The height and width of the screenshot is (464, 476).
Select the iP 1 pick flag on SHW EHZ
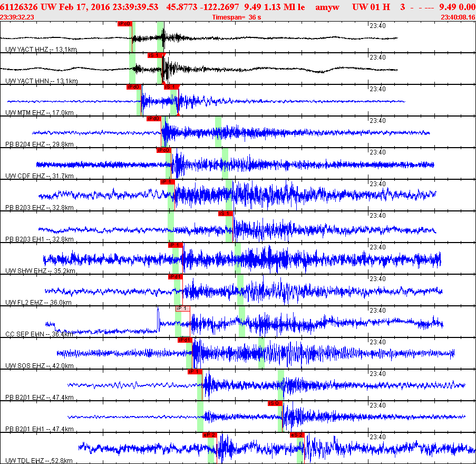click(x=175, y=245)
